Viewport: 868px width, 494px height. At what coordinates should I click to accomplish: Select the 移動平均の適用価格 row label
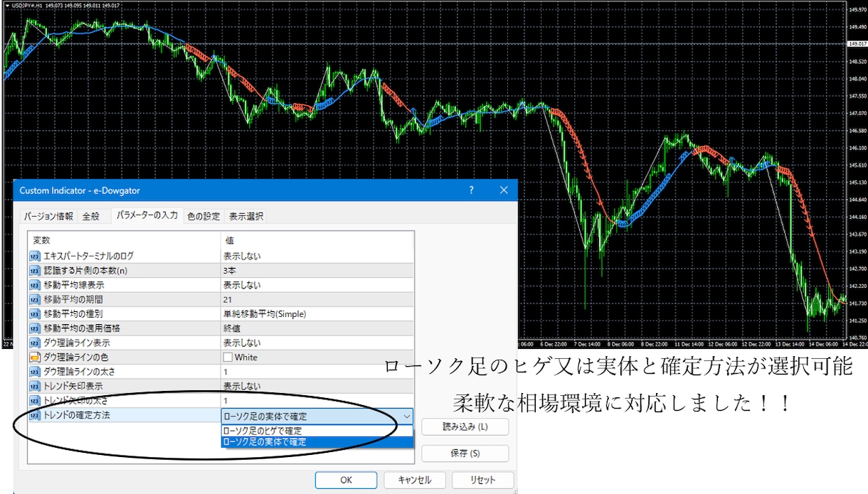[82, 328]
